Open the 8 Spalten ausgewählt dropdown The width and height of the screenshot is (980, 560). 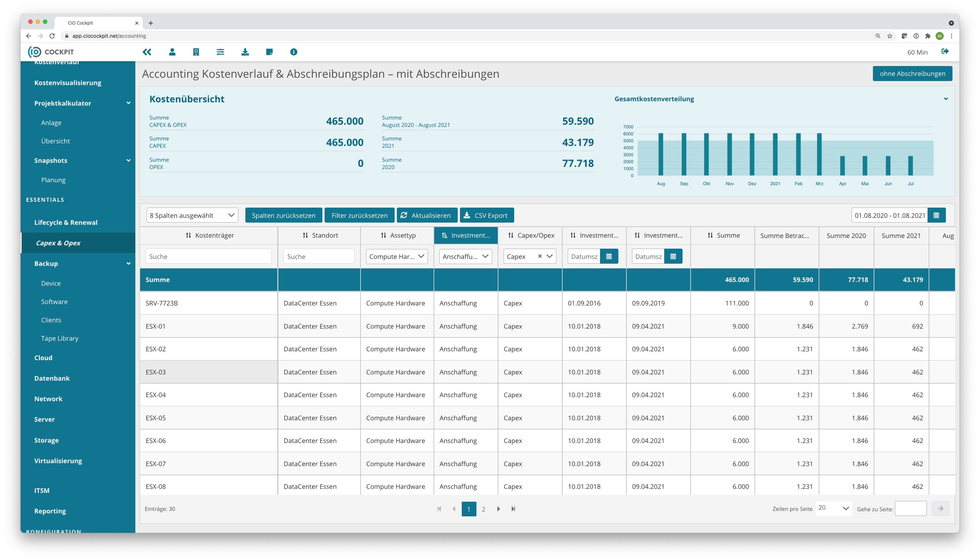[x=192, y=215]
